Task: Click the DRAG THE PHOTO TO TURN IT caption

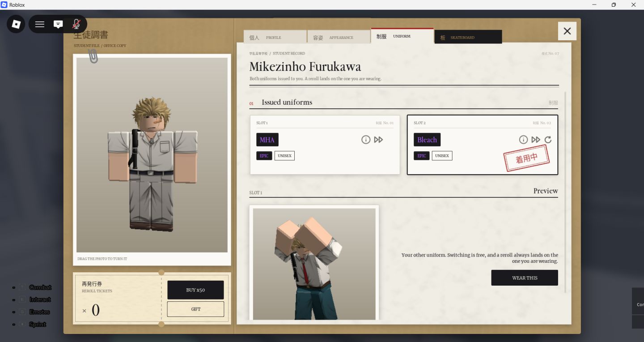Action: 102,259
